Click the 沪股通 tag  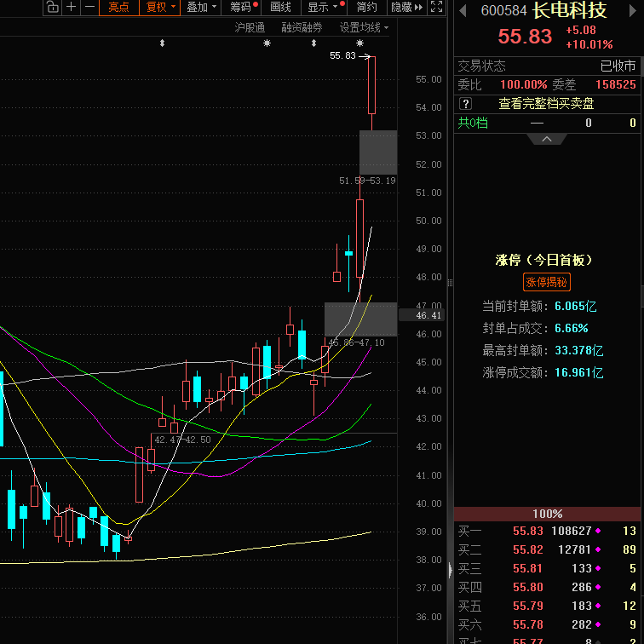click(250, 27)
